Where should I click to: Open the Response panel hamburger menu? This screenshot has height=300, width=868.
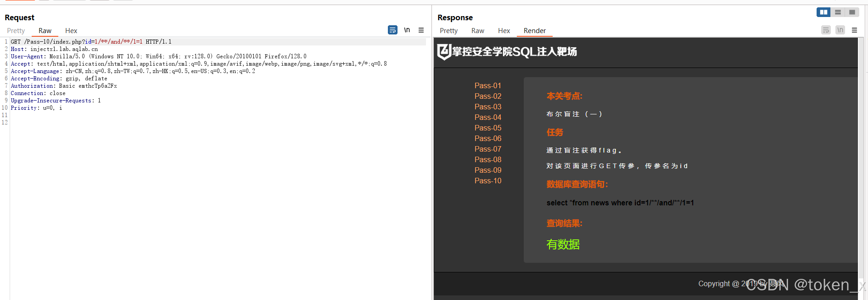point(854,30)
